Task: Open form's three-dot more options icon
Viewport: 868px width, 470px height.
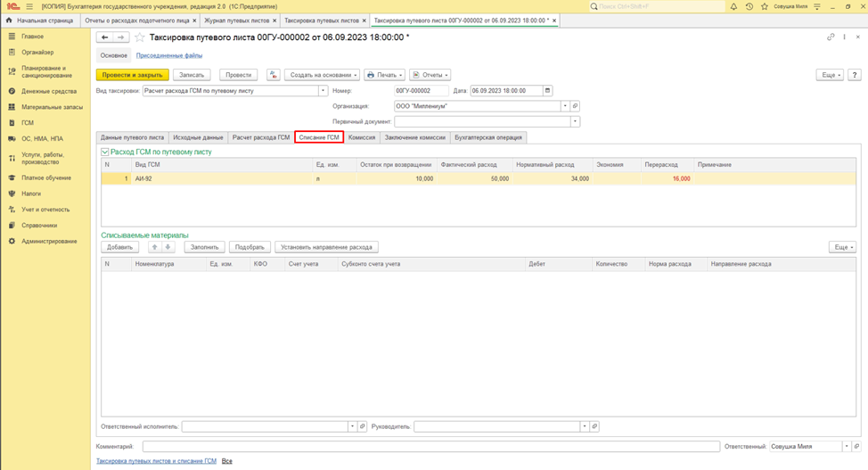Action: [844, 37]
